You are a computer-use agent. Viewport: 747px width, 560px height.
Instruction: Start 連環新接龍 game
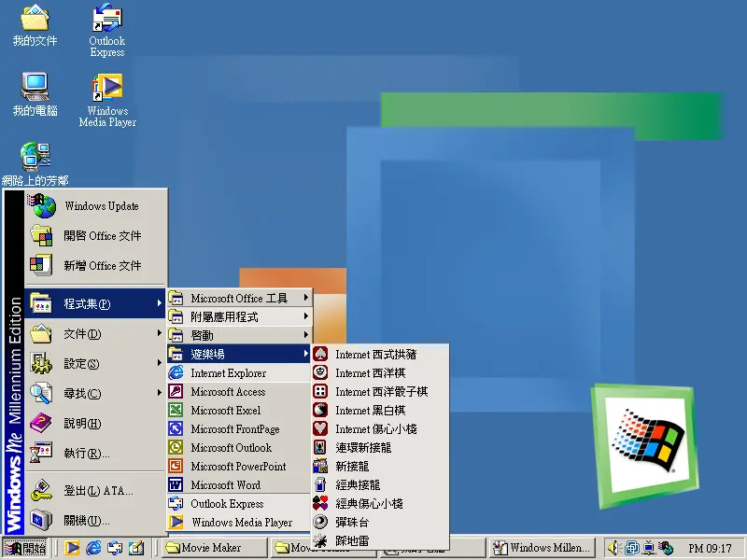380,447
